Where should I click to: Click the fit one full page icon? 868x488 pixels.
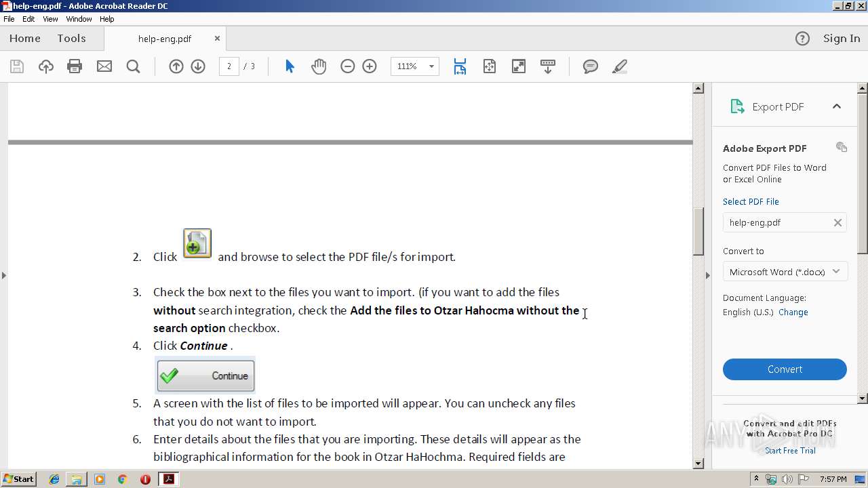(490, 66)
